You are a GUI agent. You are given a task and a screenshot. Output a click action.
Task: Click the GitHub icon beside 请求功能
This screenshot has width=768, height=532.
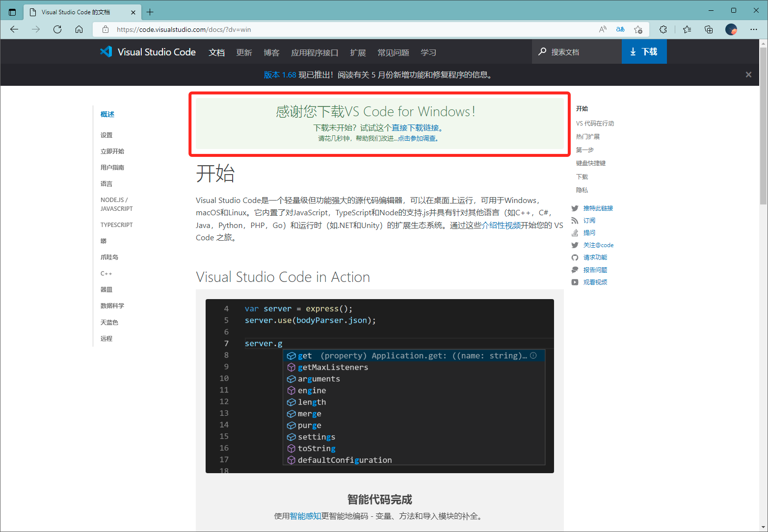[575, 257]
